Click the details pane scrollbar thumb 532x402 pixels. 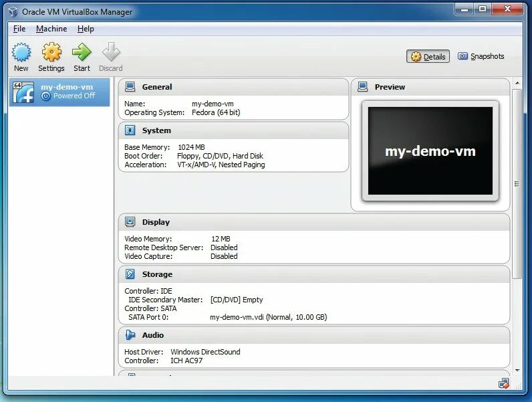coord(517,184)
